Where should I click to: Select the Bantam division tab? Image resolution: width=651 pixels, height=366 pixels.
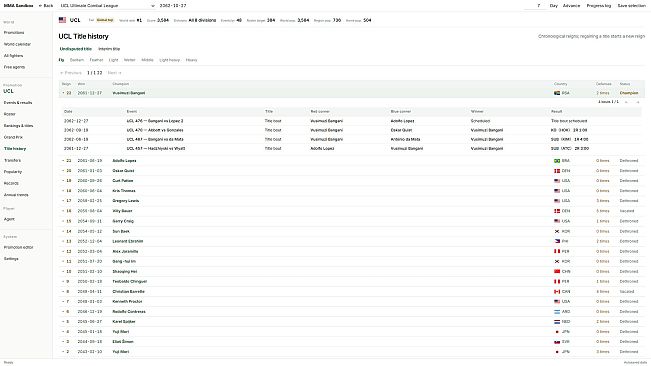coord(77,60)
